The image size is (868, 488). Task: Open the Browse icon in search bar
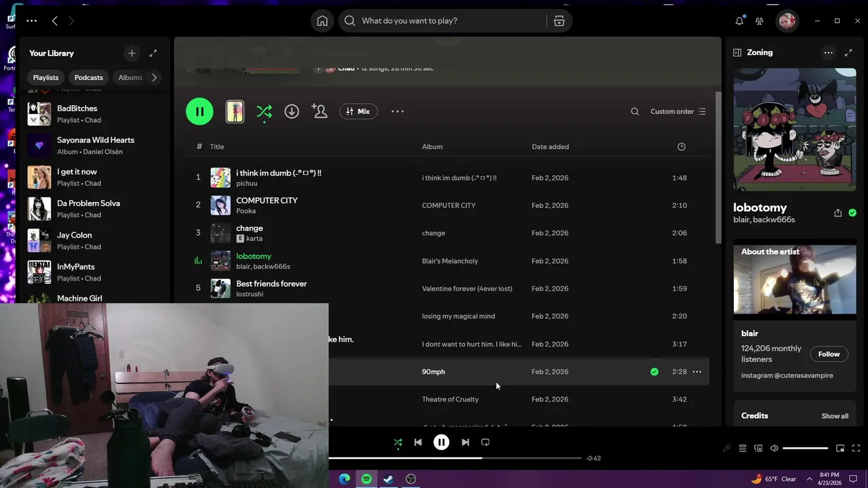(559, 21)
